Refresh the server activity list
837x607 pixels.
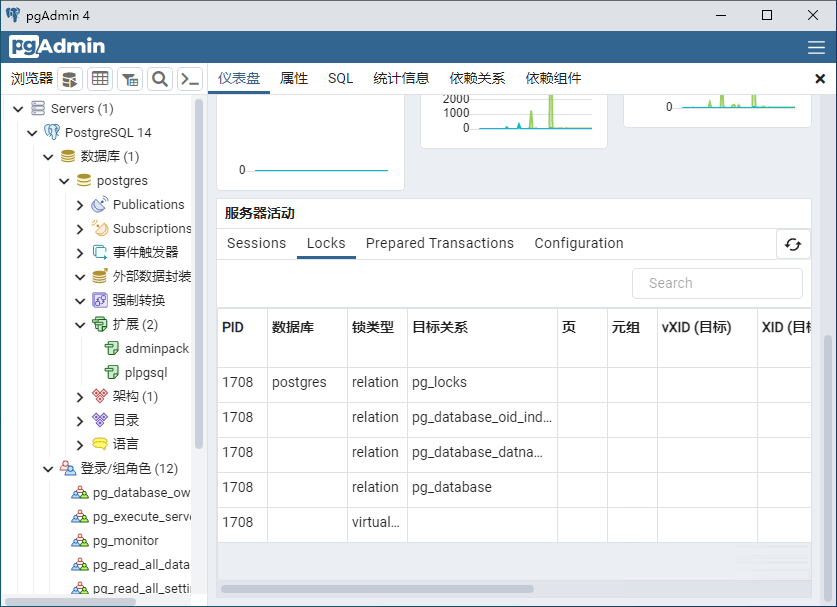click(793, 244)
